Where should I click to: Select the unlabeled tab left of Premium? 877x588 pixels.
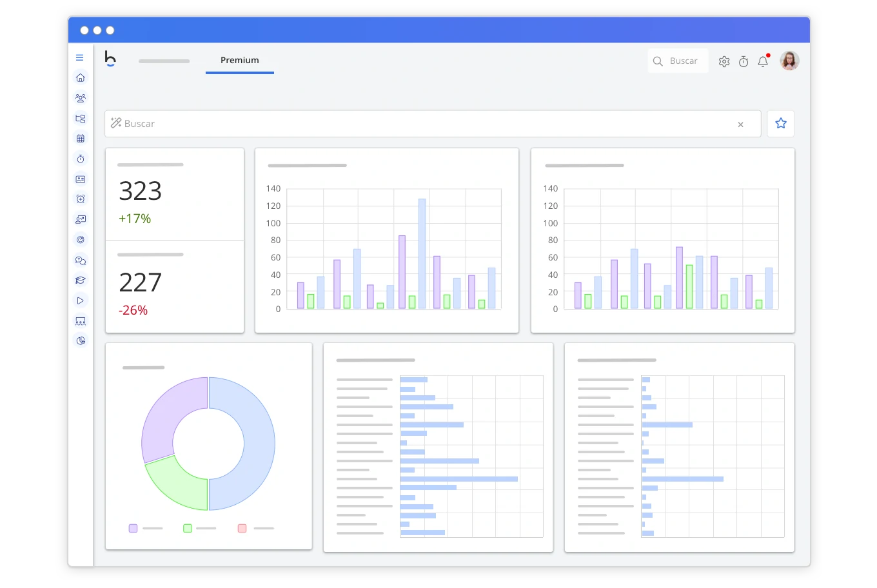164,61
